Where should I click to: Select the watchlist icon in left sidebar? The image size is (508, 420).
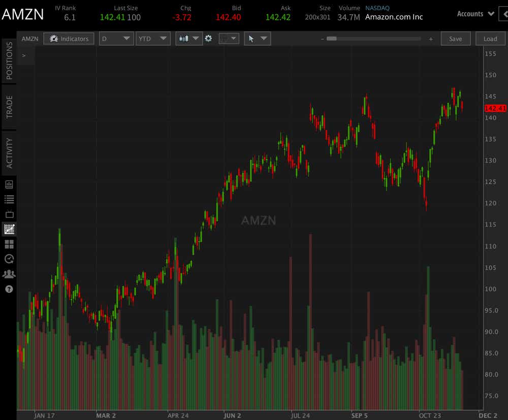point(9,199)
